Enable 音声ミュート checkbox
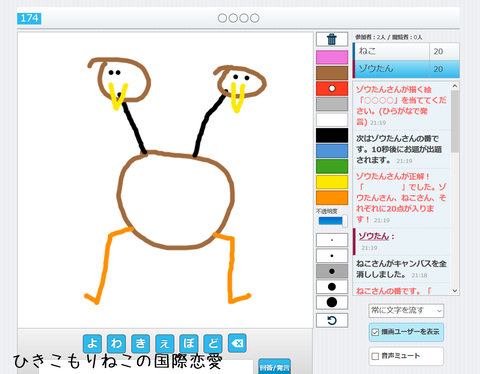This screenshot has width=480, height=374. (375, 356)
